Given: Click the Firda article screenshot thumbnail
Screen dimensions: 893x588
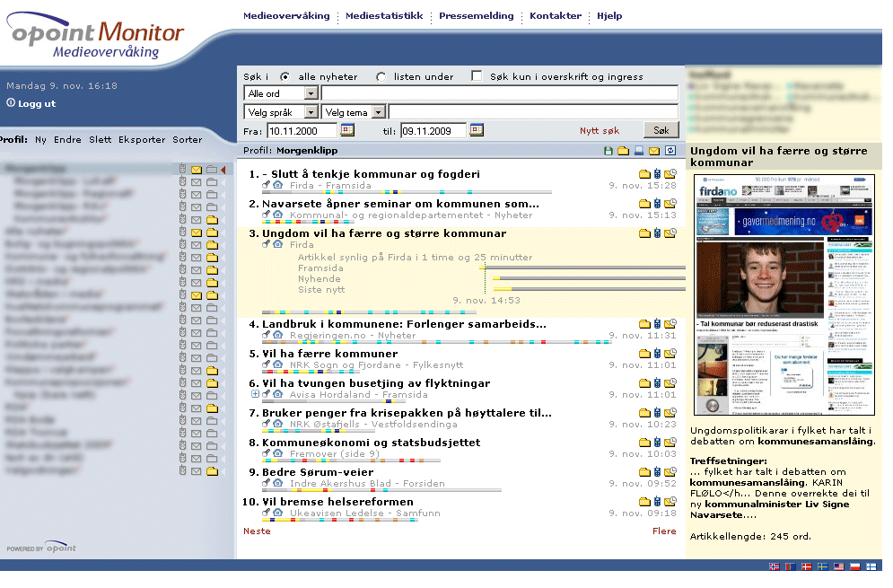Looking at the screenshot, I should point(784,294).
